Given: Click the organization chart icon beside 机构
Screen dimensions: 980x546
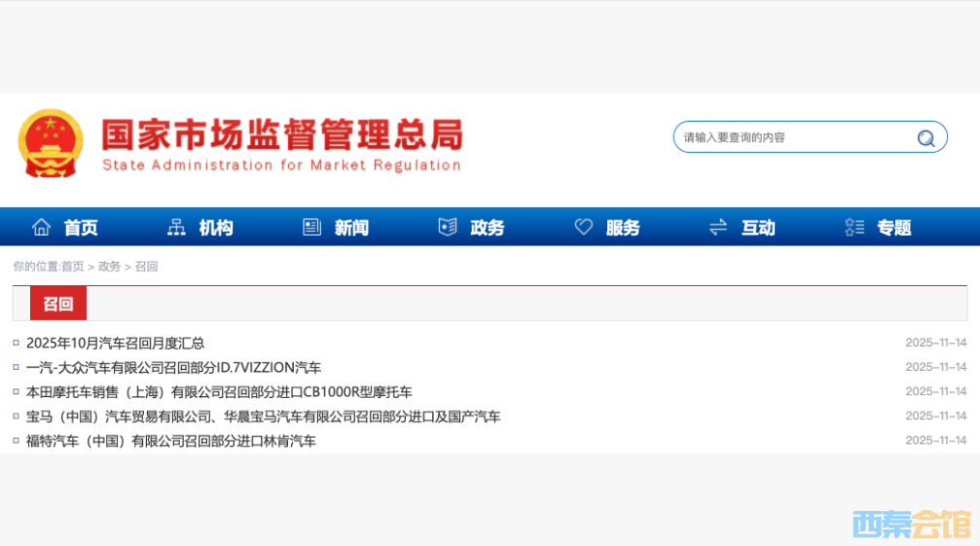Looking at the screenshot, I should (x=176, y=227).
